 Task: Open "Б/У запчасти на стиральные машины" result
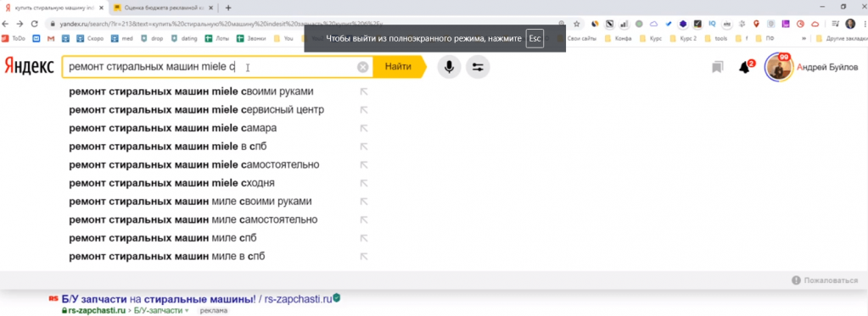[159, 299]
